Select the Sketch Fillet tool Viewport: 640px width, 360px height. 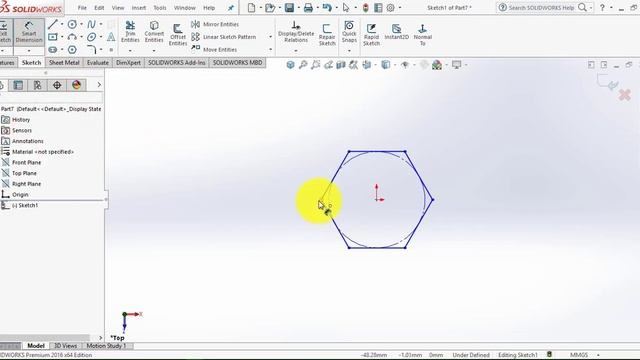[x=91, y=49]
